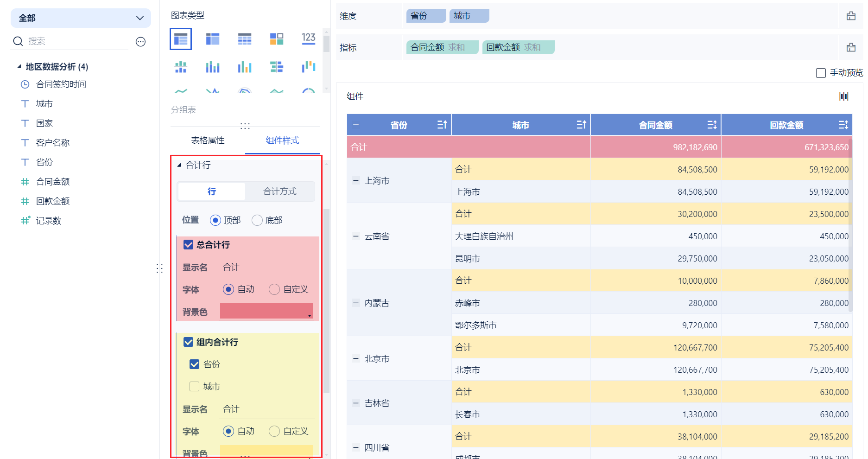Collapse the 地区数据分析 tree node
This screenshot has width=868, height=459.
pyautogui.click(x=19, y=67)
